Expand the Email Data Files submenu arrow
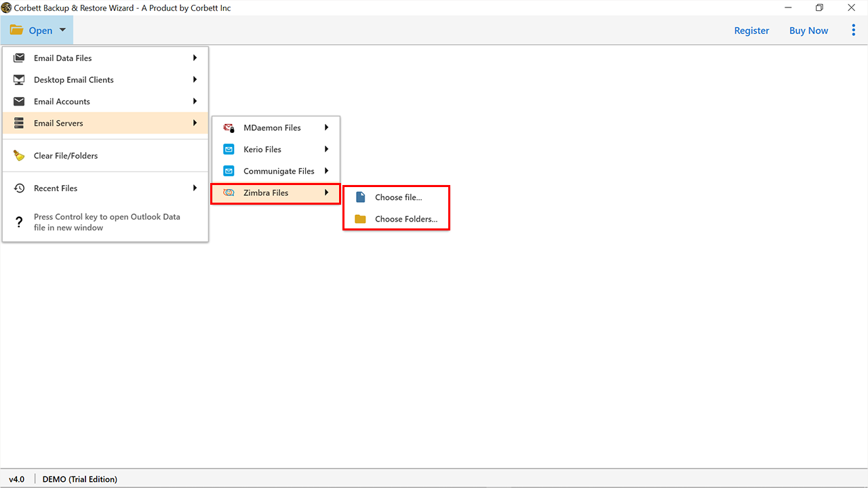Screen dimensions: 868x488 click(195, 58)
